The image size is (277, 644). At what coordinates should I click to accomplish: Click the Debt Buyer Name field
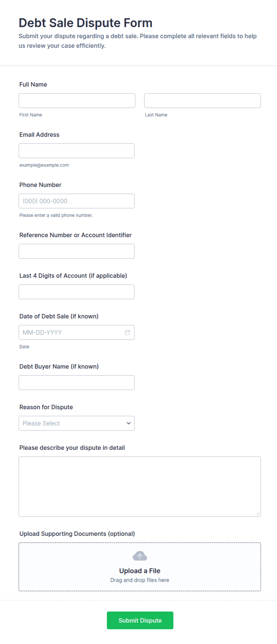[x=77, y=383]
